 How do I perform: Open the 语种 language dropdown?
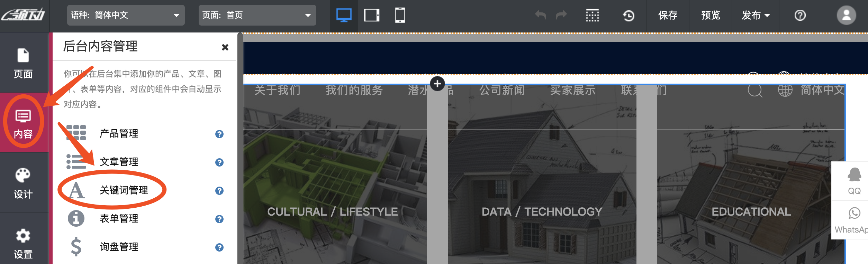(x=126, y=15)
